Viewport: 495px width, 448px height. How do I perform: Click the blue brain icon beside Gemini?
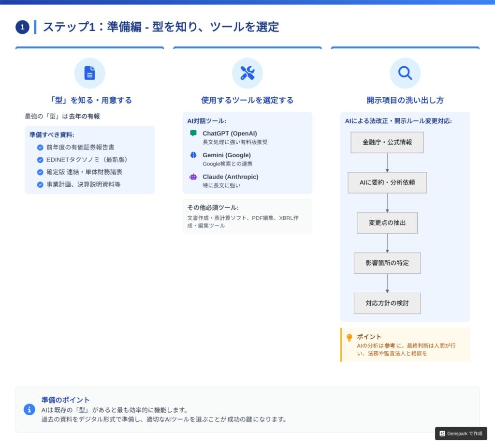193,155
